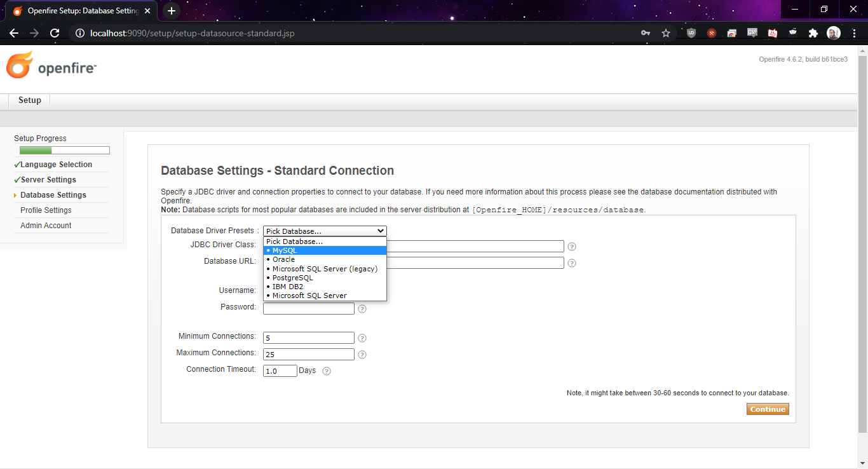Open the CSS extension icon

752,32
